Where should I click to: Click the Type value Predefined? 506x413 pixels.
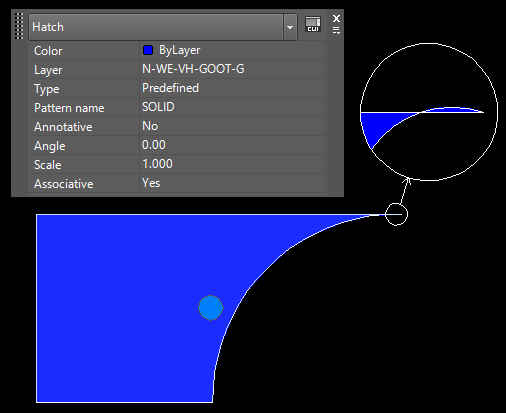170,88
